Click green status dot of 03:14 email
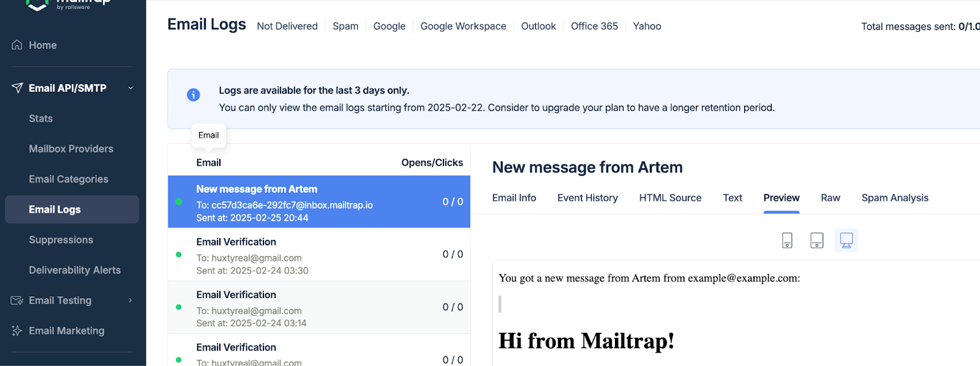Screen dimensions: 980x366 178,307
